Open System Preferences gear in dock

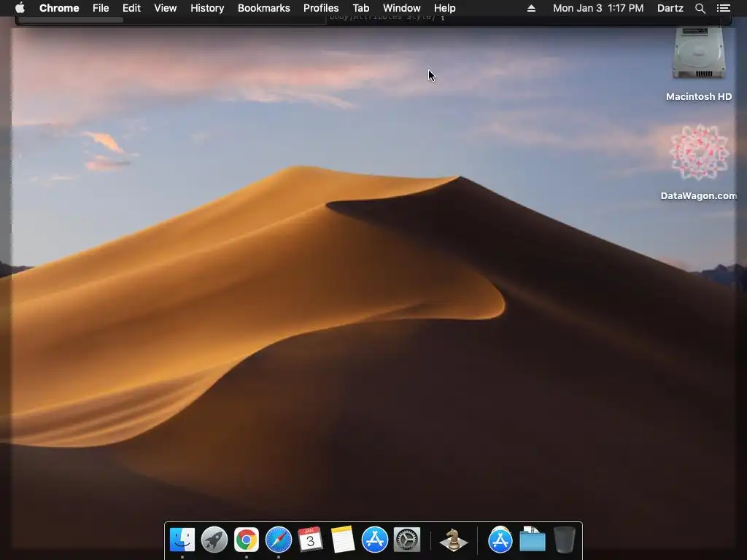pyautogui.click(x=407, y=540)
